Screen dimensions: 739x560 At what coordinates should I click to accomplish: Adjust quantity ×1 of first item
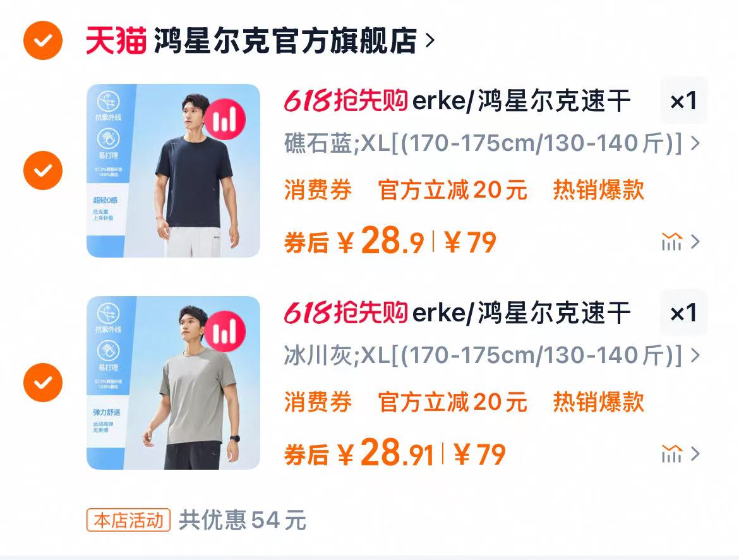[683, 101]
